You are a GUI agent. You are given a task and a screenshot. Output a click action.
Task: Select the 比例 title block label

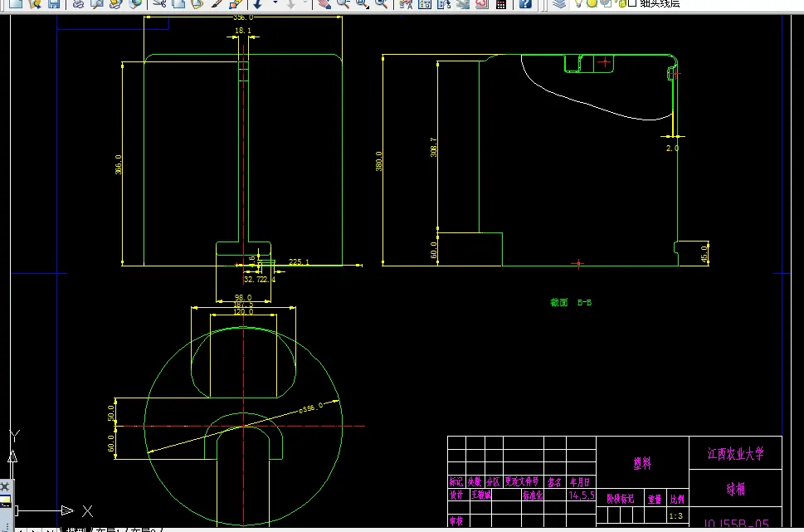677,499
